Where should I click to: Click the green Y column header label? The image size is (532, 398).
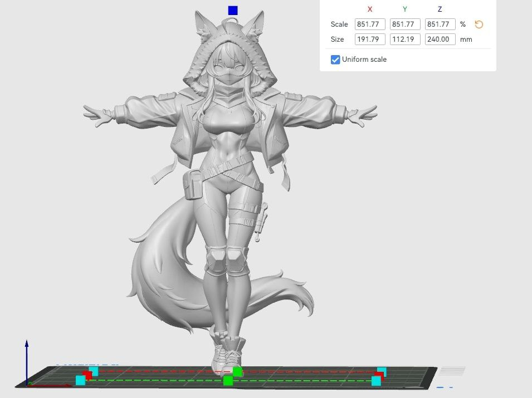tap(405, 9)
